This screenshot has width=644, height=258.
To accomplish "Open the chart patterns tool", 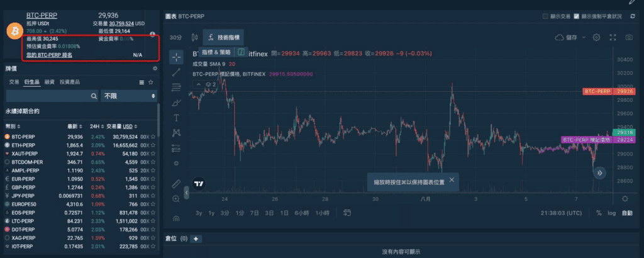I will point(176,133).
